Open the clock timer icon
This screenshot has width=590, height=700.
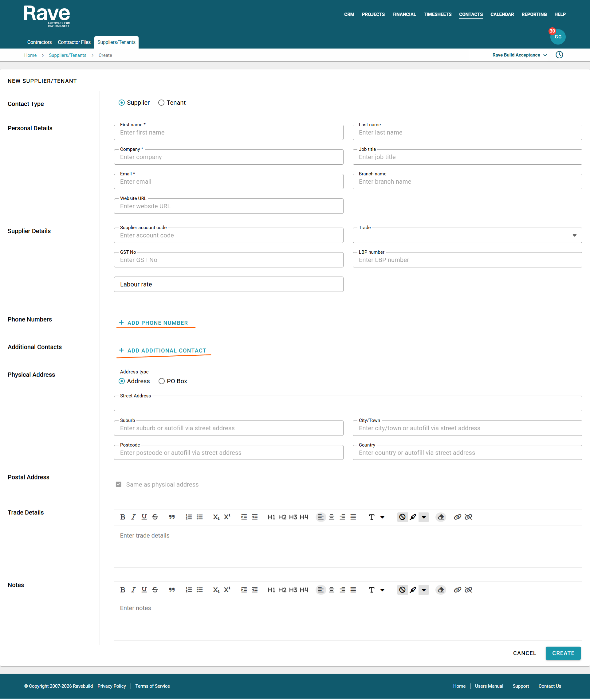(x=559, y=55)
